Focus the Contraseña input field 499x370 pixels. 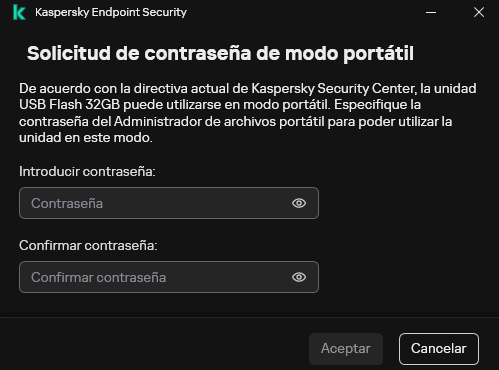pos(169,203)
